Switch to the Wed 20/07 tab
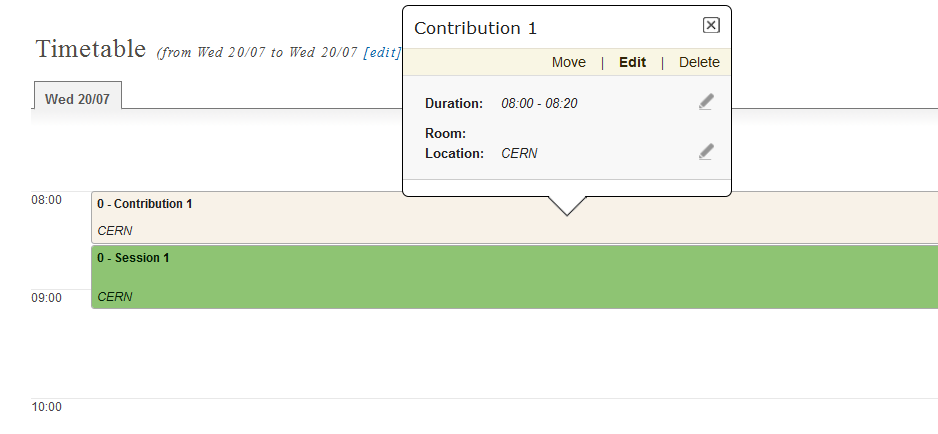Viewport: 938px width, 434px height. [x=78, y=99]
